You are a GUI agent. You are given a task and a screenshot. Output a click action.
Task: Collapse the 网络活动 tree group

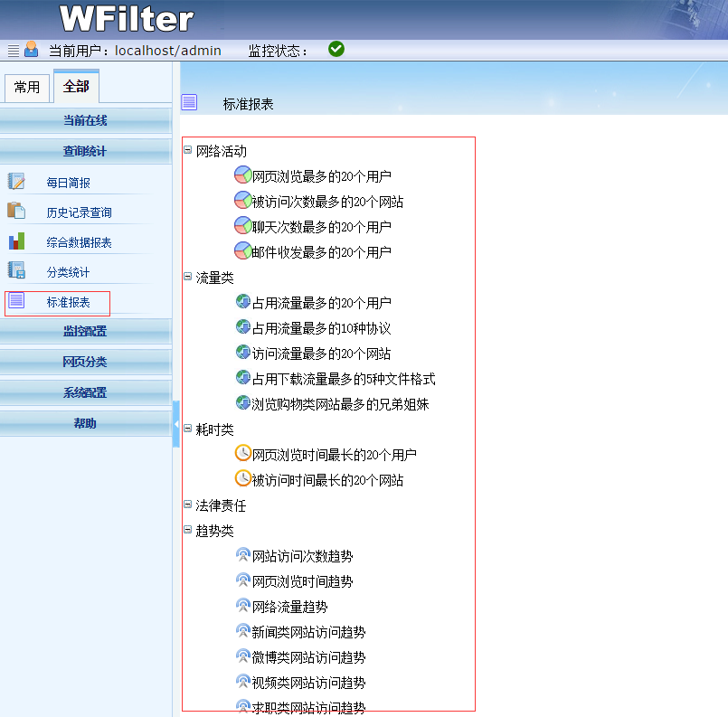[x=187, y=150]
